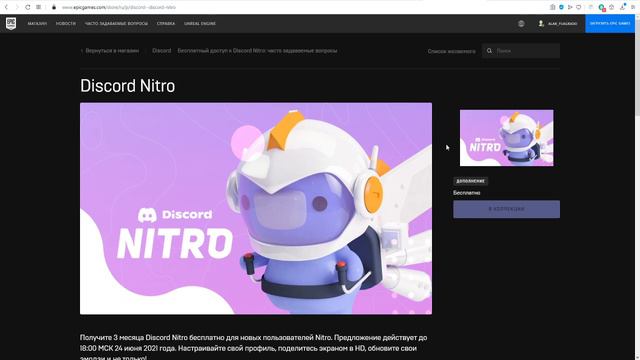
Task: Click the user account avatar icon
Action: click(541, 24)
